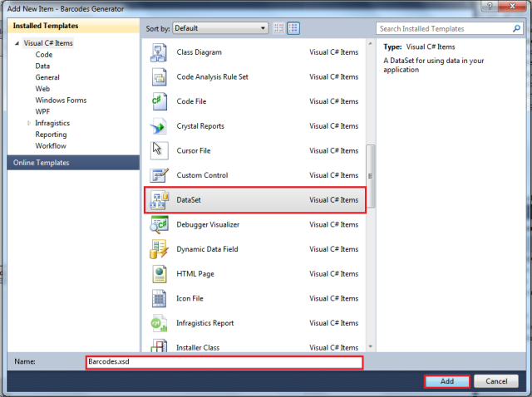Pick the Infragistics Report icon
532x397 pixels.
point(159,323)
